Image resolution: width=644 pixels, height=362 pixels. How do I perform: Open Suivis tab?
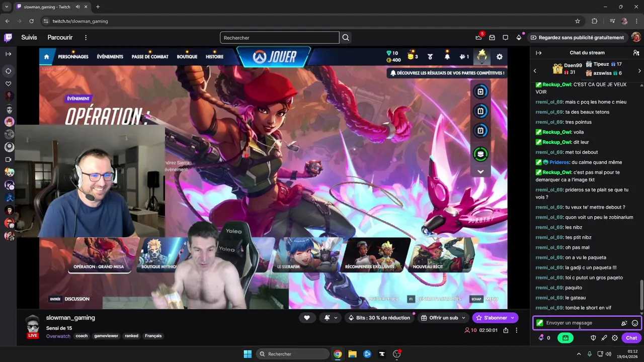(x=29, y=38)
